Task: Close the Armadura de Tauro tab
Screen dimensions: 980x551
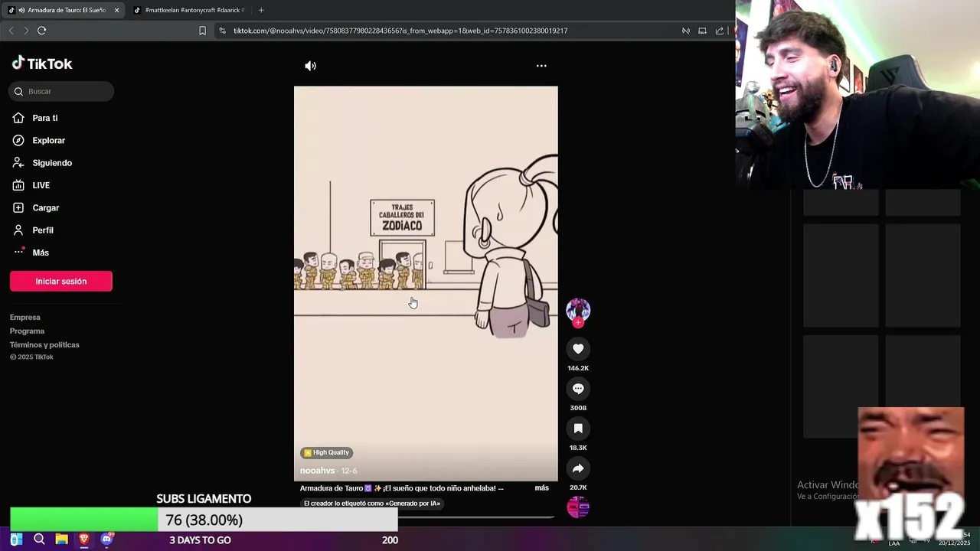Action: 116,10
